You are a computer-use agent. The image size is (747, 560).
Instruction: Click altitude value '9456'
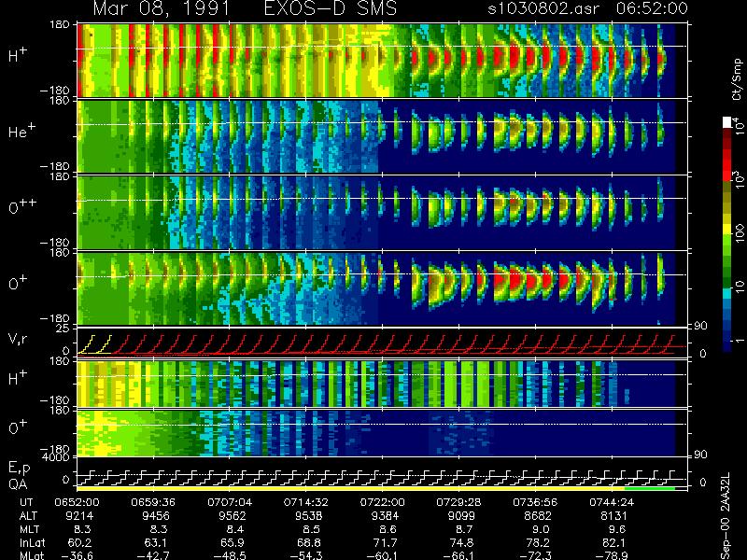(156, 516)
